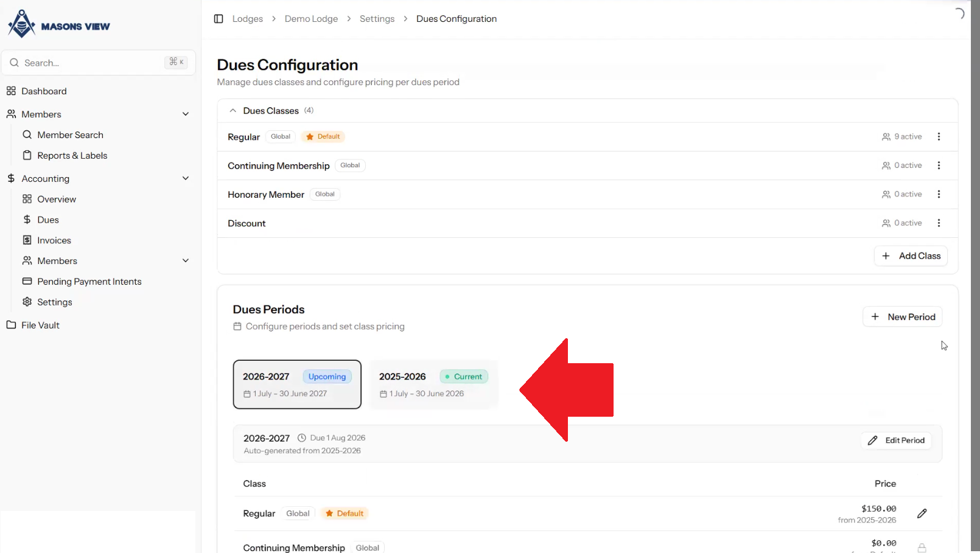Open Dashboard from the sidebar
The image size is (980, 553).
point(44,91)
